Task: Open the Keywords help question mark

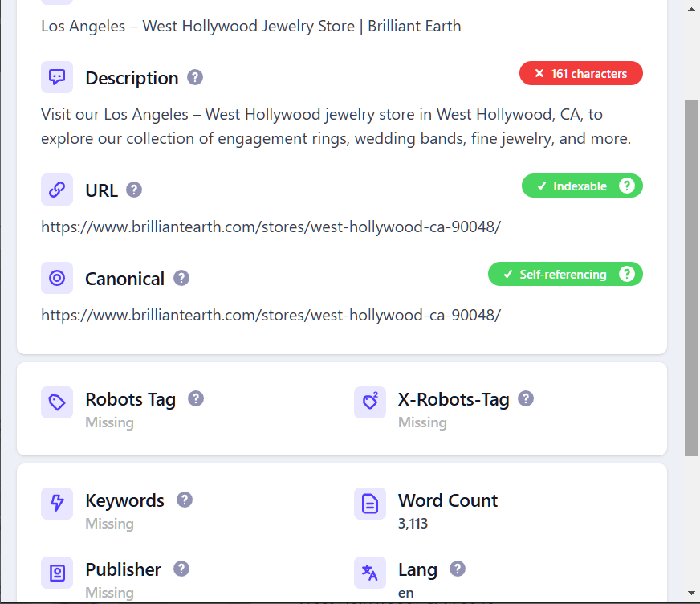Action: 183,500
